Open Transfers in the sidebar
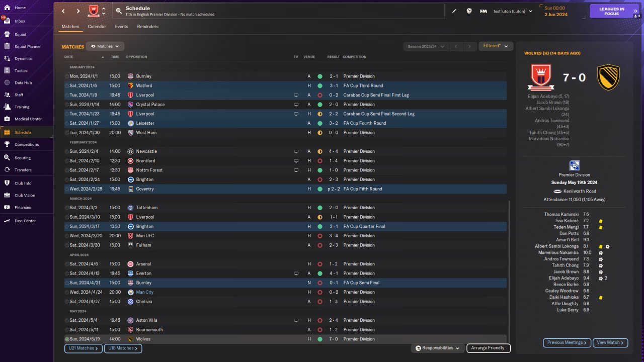This screenshot has width=644, height=362. click(x=27, y=170)
